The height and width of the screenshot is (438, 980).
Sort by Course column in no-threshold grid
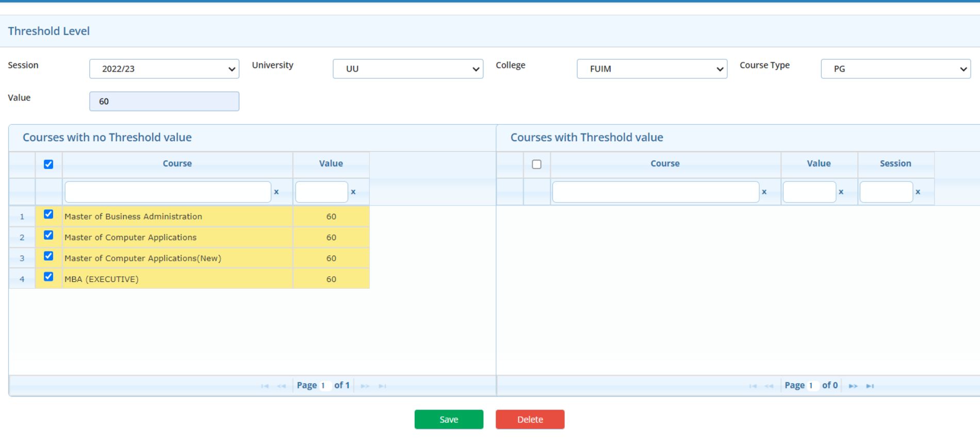tap(177, 164)
